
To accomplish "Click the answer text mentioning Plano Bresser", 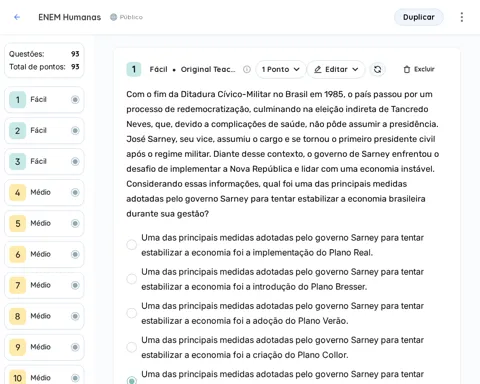I will (x=282, y=279).
